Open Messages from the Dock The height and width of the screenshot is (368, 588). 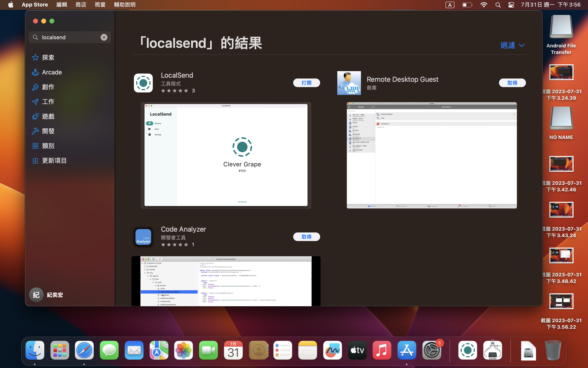(109, 350)
